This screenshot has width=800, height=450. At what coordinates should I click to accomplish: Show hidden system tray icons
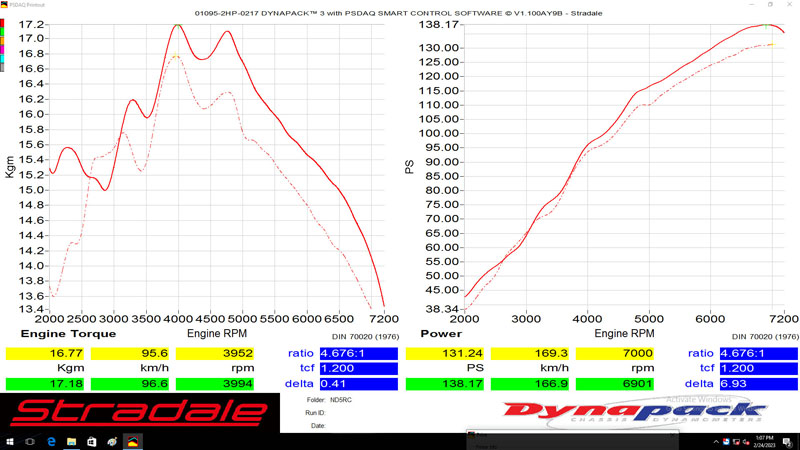point(716,442)
